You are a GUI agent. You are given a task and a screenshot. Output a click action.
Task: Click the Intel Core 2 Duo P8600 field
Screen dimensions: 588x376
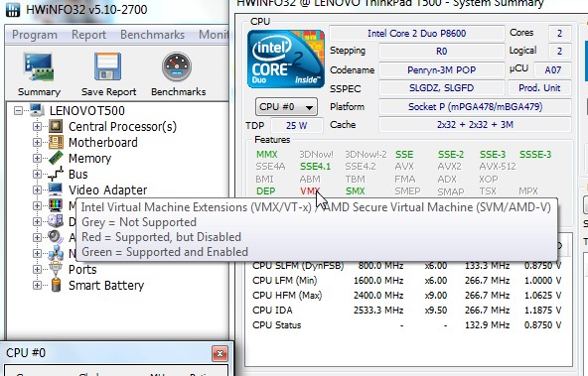[x=416, y=34]
